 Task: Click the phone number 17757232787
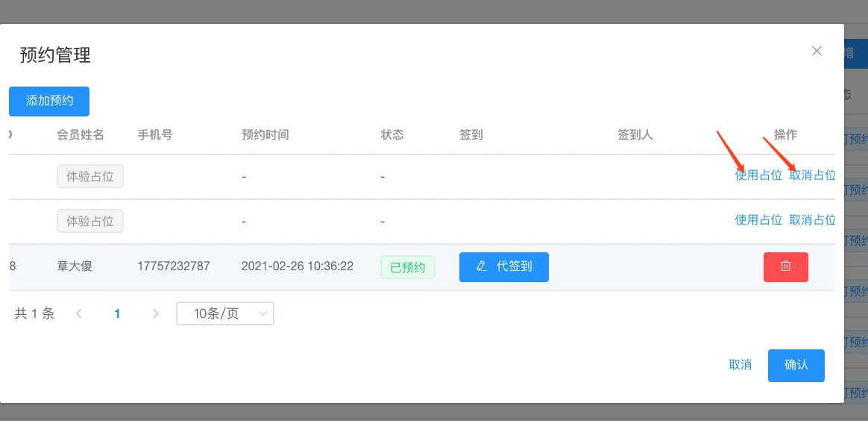[x=174, y=266]
